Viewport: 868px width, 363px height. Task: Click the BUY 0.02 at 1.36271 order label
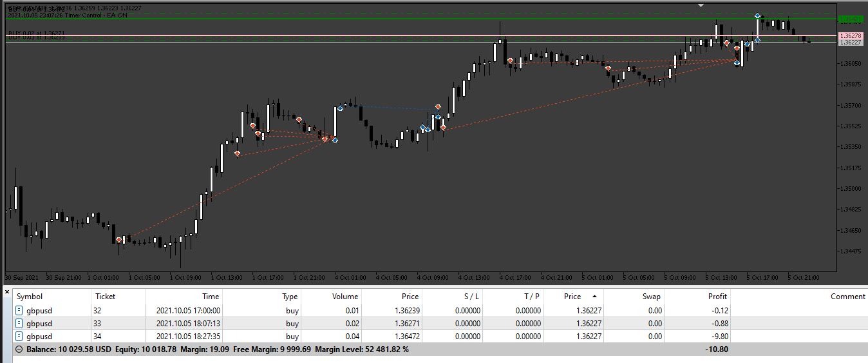click(x=36, y=32)
